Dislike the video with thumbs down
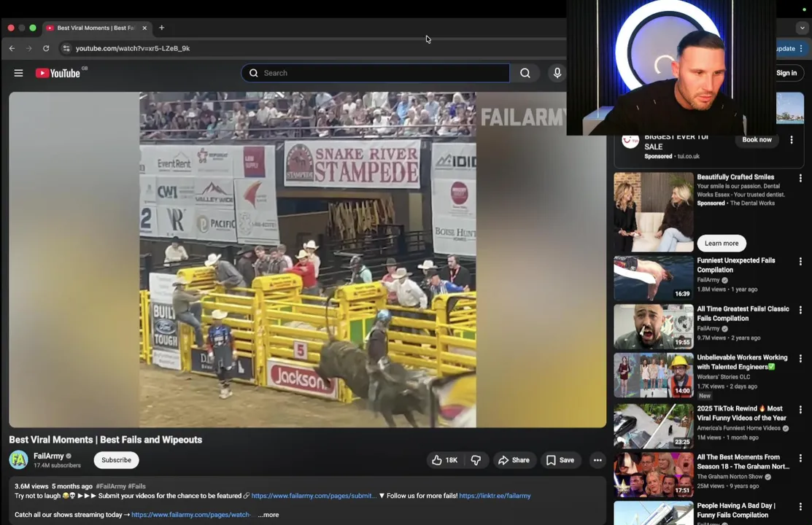812x525 pixels. coord(476,460)
